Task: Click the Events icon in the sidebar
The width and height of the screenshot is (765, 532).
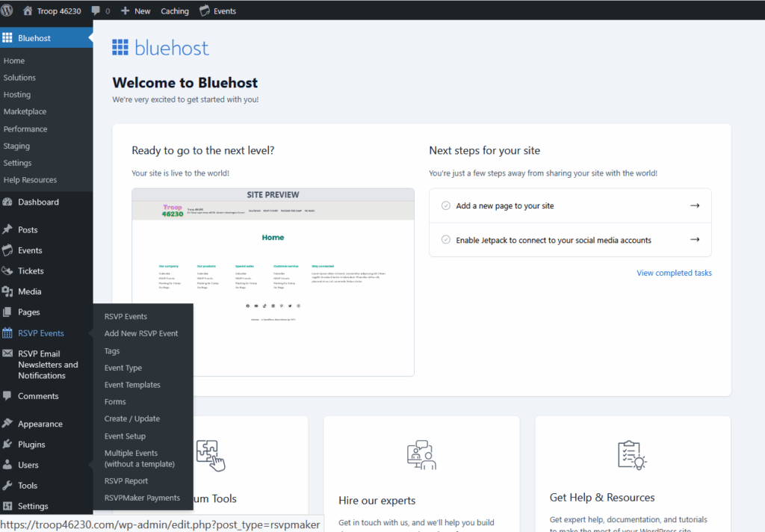Action: (7, 250)
